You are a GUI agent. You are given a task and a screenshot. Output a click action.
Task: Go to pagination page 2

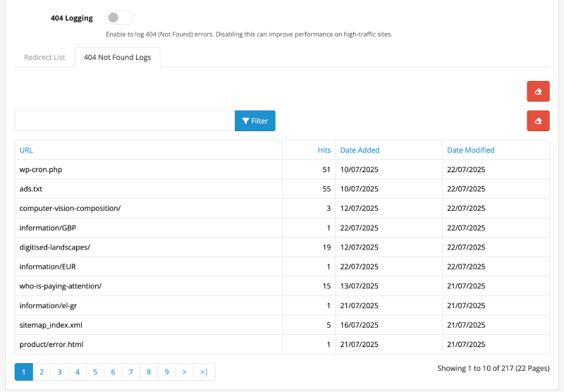[42, 372]
